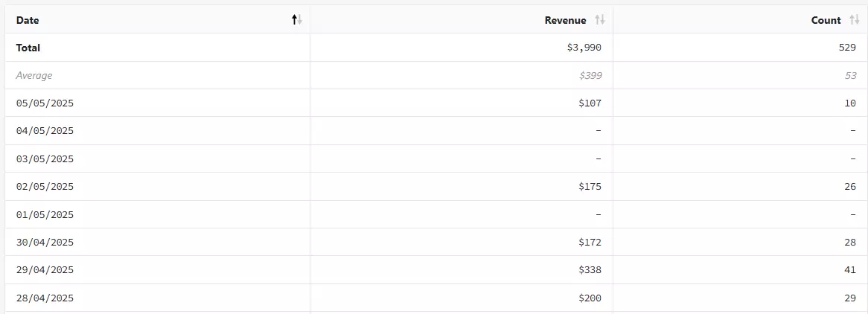Click the Revenue column header label
The width and height of the screenshot is (868, 314).
click(x=565, y=20)
